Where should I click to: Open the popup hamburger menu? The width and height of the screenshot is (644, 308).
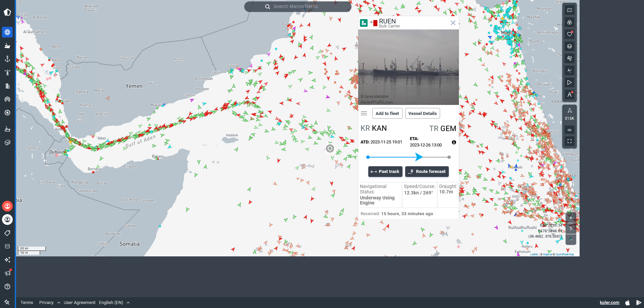[x=364, y=113]
